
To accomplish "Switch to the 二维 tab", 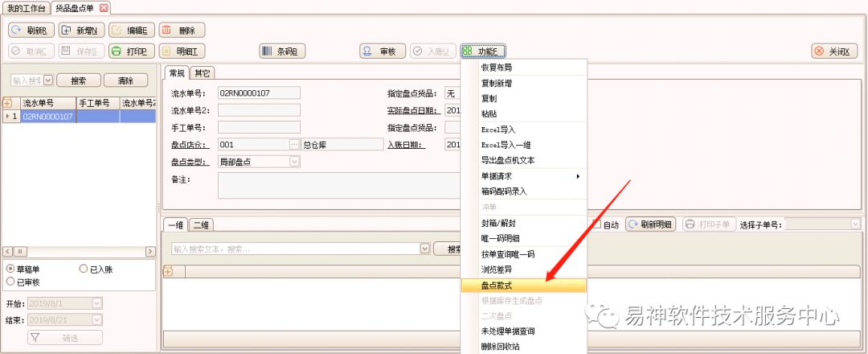I will [x=202, y=225].
